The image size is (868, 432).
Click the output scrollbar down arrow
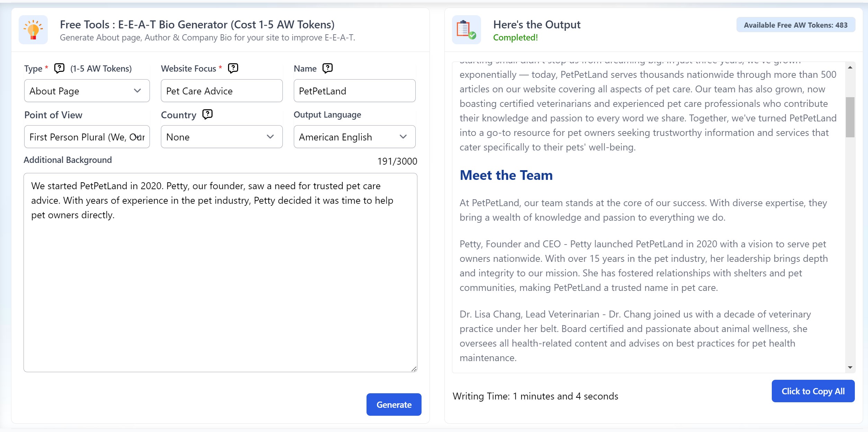(x=850, y=367)
